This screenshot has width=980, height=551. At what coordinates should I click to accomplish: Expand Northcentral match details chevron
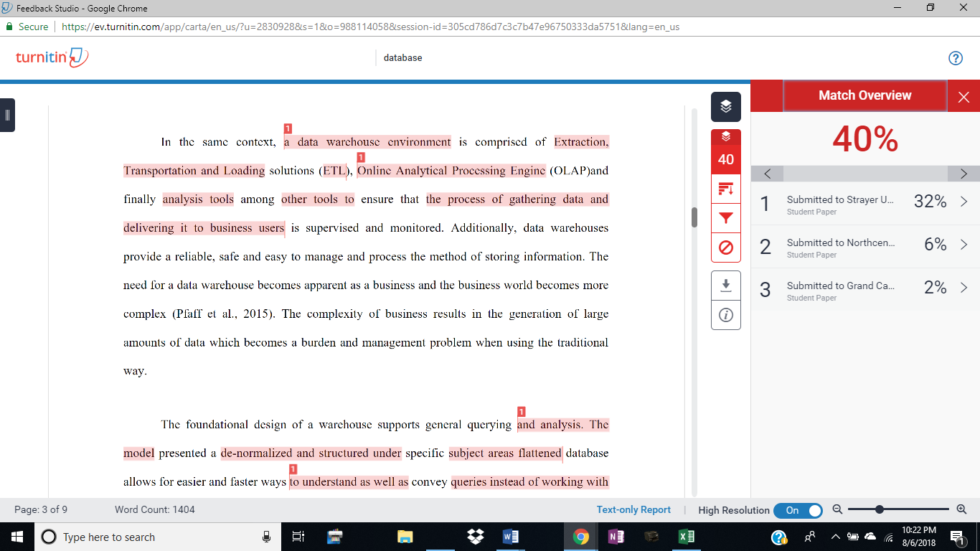click(x=963, y=245)
